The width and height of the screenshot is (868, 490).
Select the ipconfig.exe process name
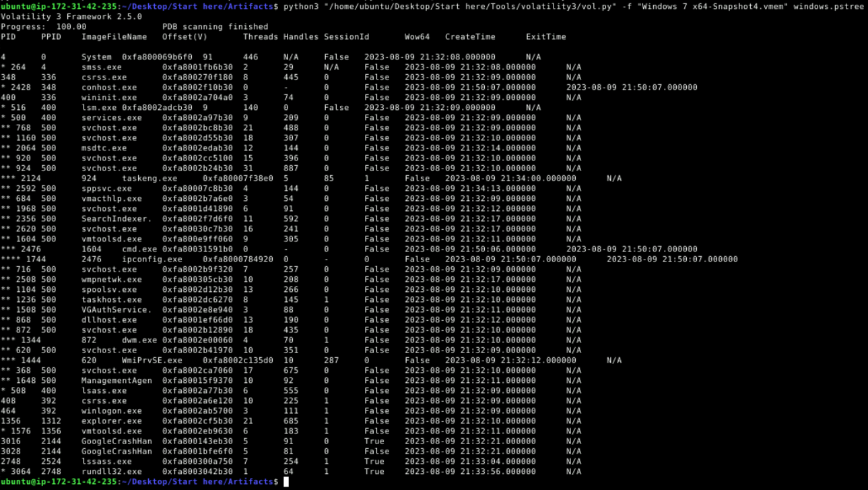point(152,259)
